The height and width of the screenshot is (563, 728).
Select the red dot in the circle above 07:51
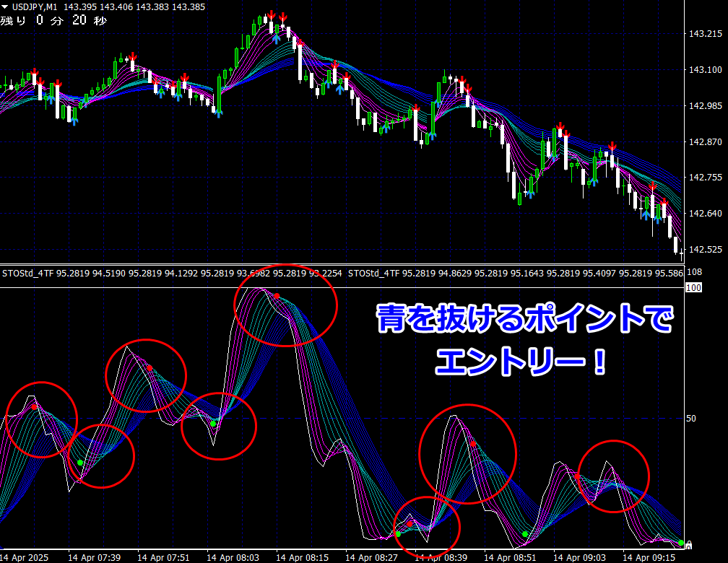tap(149, 368)
